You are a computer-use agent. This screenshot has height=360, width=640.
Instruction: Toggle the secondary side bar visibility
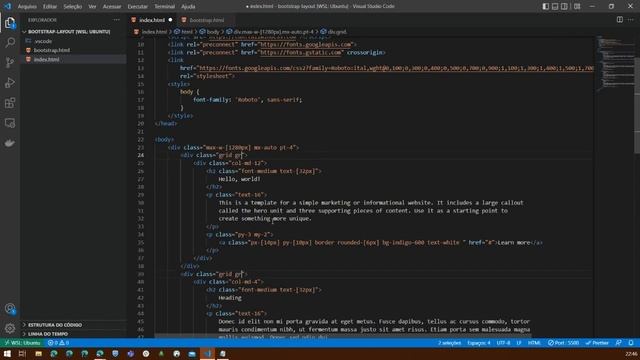click(x=564, y=6)
